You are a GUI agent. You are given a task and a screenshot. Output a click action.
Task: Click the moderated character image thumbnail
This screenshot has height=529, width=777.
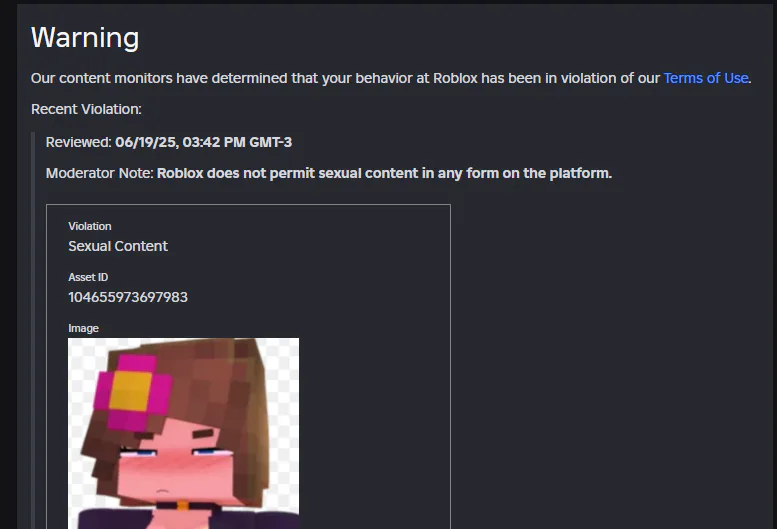(183, 433)
